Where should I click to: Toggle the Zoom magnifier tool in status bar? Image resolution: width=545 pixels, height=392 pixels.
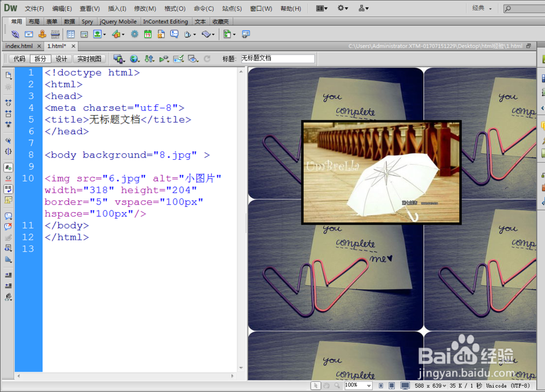pos(337,385)
